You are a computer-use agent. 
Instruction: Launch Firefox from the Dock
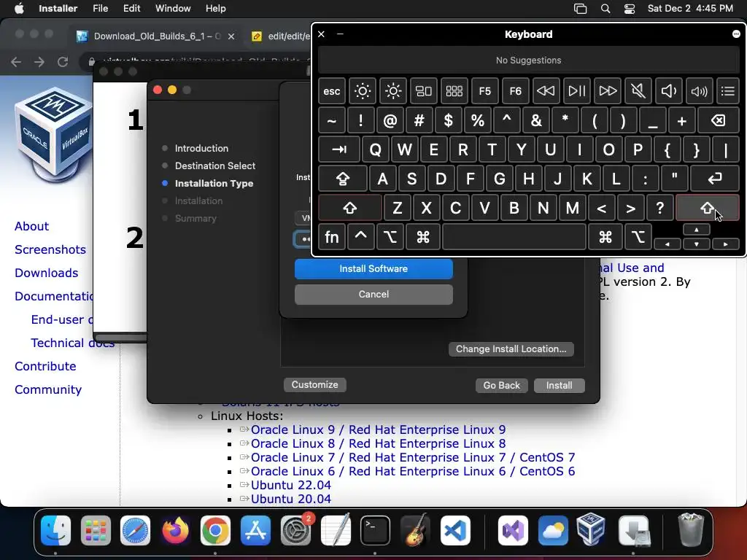175,531
